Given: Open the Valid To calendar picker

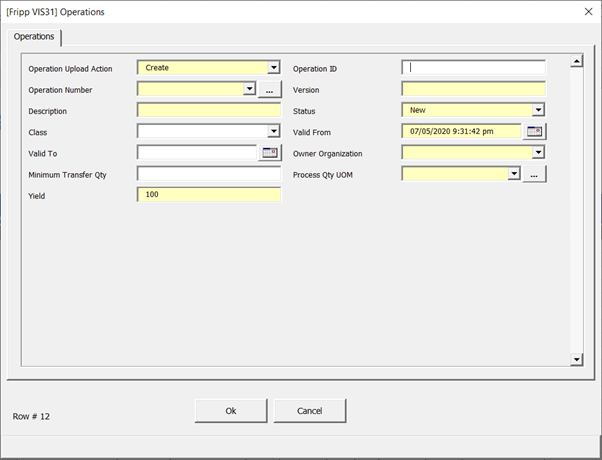Looking at the screenshot, I should click(x=270, y=153).
